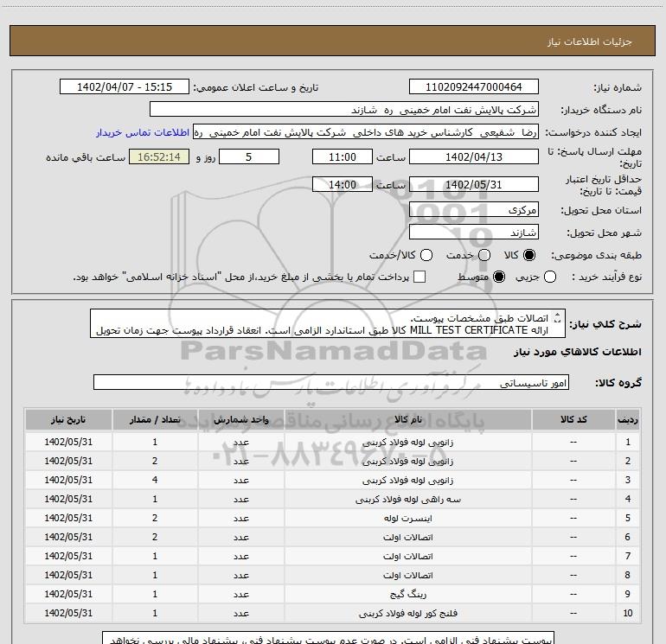666x644 pixels.
Task: Click the delivery city field شازند
Action: point(474,233)
